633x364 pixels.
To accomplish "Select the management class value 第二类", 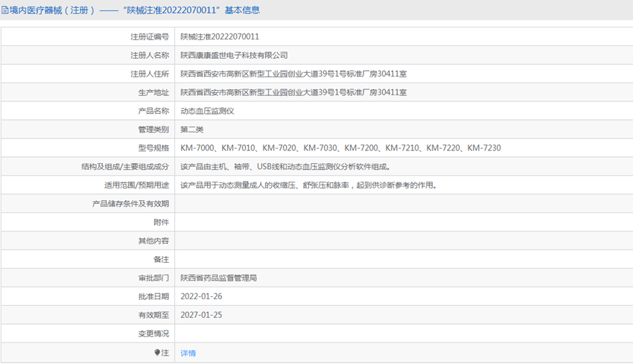I will click(191, 130).
